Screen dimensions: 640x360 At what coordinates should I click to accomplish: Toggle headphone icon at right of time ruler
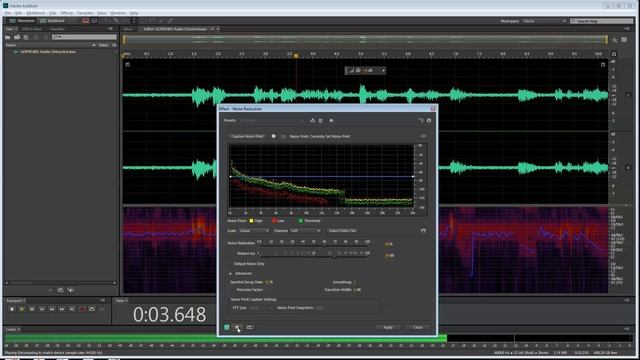coord(613,54)
